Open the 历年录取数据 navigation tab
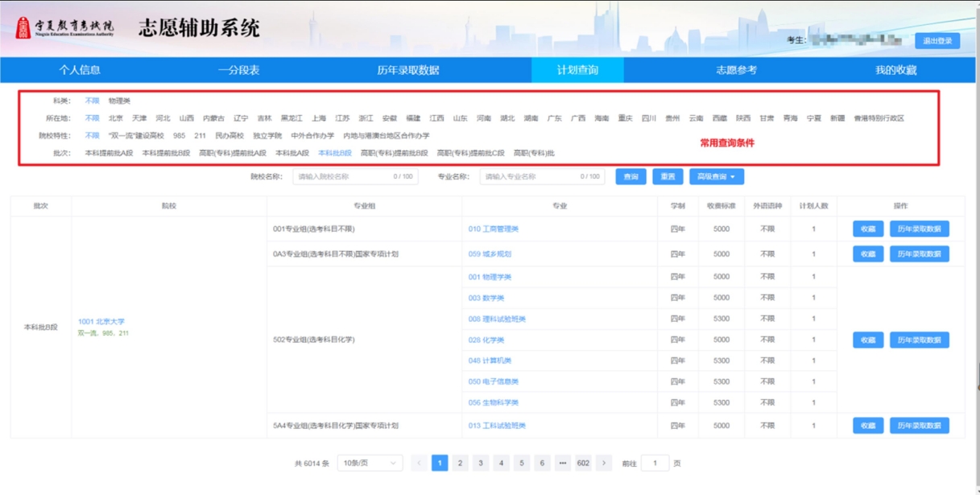The image size is (980, 495). point(408,70)
